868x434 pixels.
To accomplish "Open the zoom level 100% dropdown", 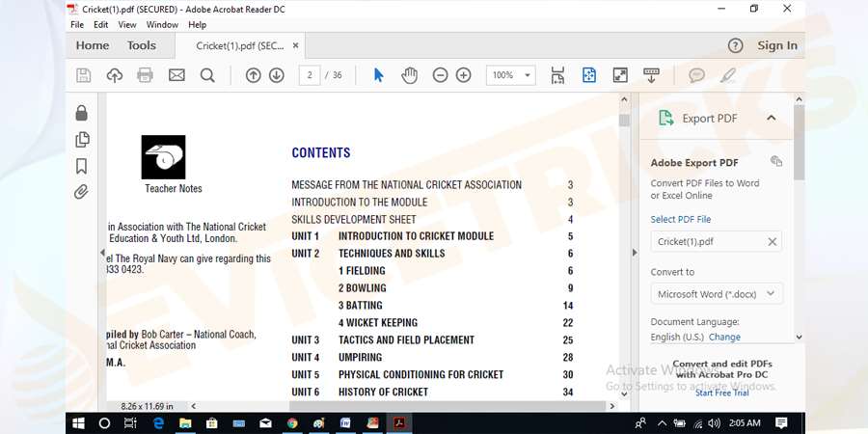I will [x=511, y=75].
